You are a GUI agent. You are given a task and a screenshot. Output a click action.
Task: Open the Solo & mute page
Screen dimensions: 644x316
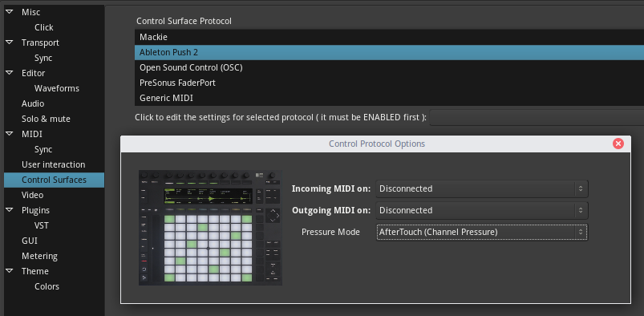(x=46, y=119)
